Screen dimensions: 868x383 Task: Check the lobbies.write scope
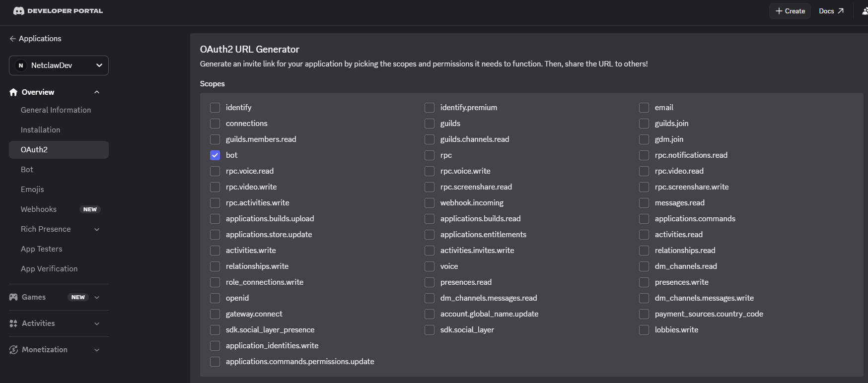click(x=644, y=330)
